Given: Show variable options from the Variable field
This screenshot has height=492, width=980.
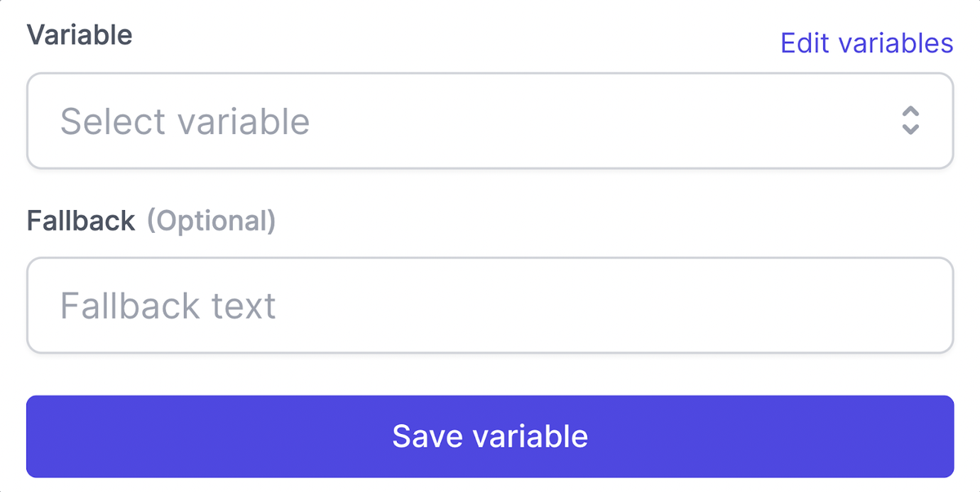Looking at the screenshot, I should (489, 121).
